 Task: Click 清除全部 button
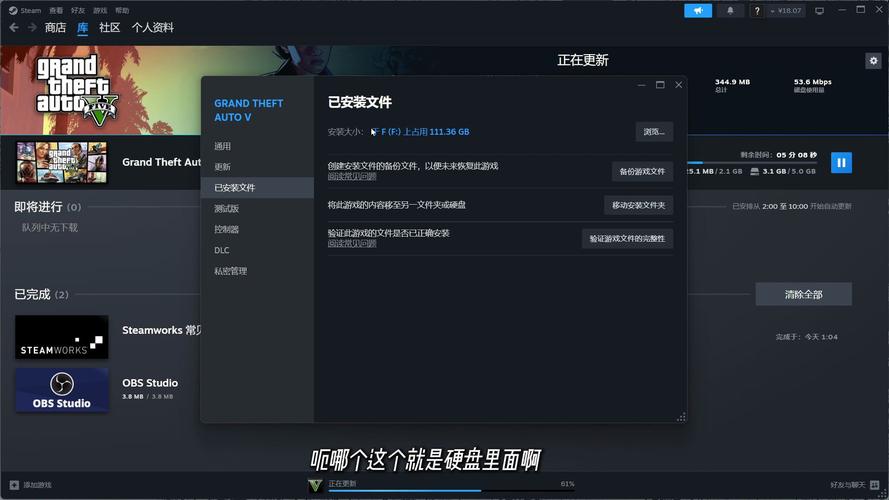[x=803, y=294]
